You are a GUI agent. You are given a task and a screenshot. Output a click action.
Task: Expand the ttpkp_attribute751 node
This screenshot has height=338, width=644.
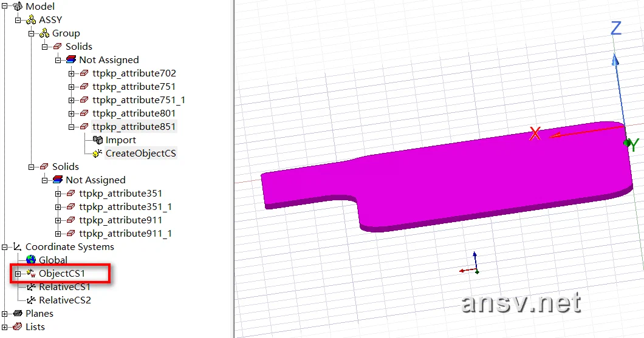(71, 87)
